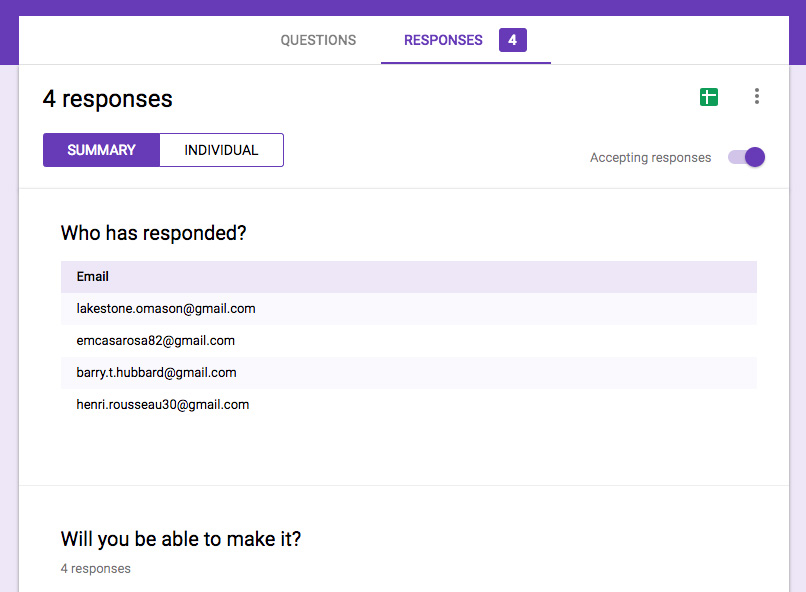Click the "Who has responded?" heading
This screenshot has height=592, width=806.
153,233
